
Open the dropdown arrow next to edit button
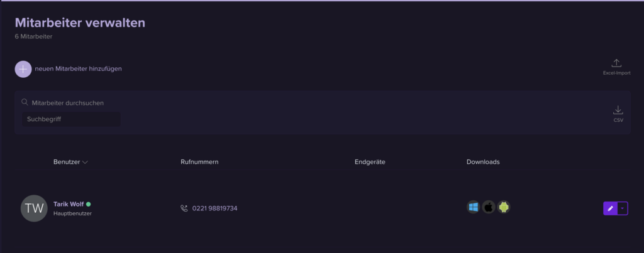pyautogui.click(x=623, y=208)
